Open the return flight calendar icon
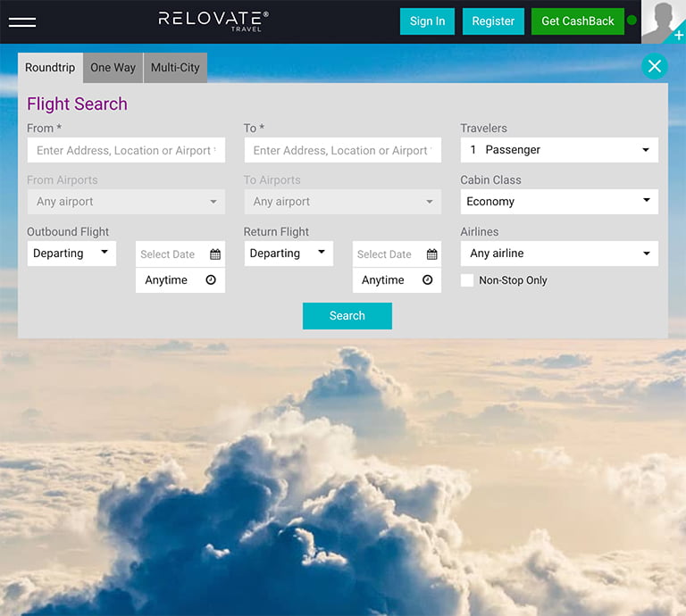686x616 pixels. 431,254
